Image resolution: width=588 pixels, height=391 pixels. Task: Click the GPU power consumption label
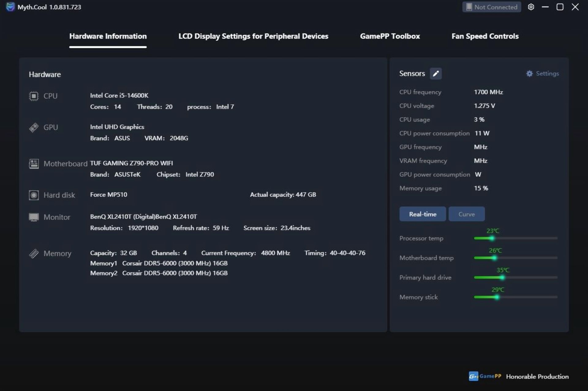pyautogui.click(x=435, y=175)
